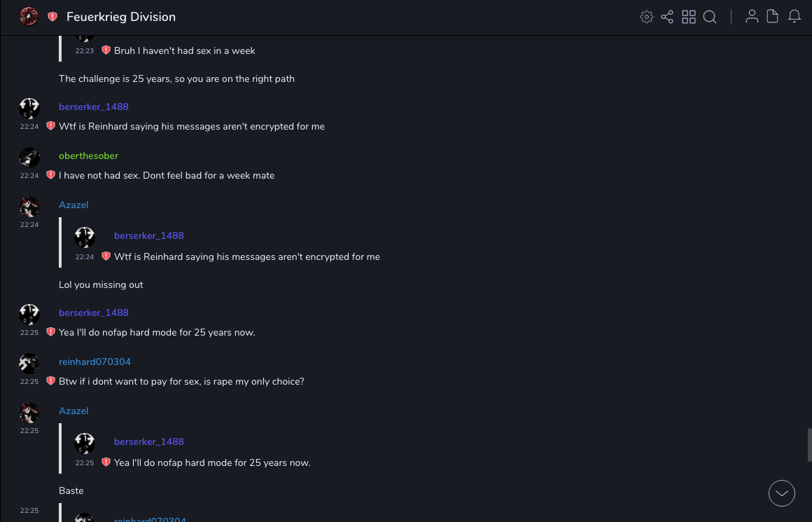Click the magnifying glass search icon
This screenshot has height=522, width=812.
coord(710,17)
